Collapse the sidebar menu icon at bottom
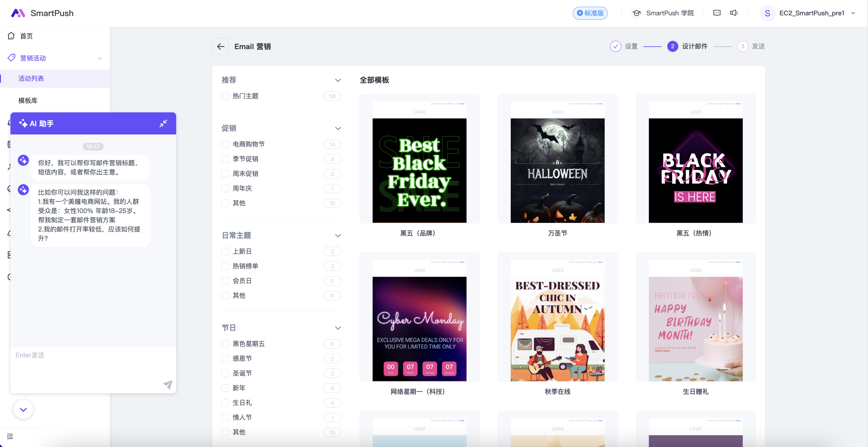 [x=10, y=437]
